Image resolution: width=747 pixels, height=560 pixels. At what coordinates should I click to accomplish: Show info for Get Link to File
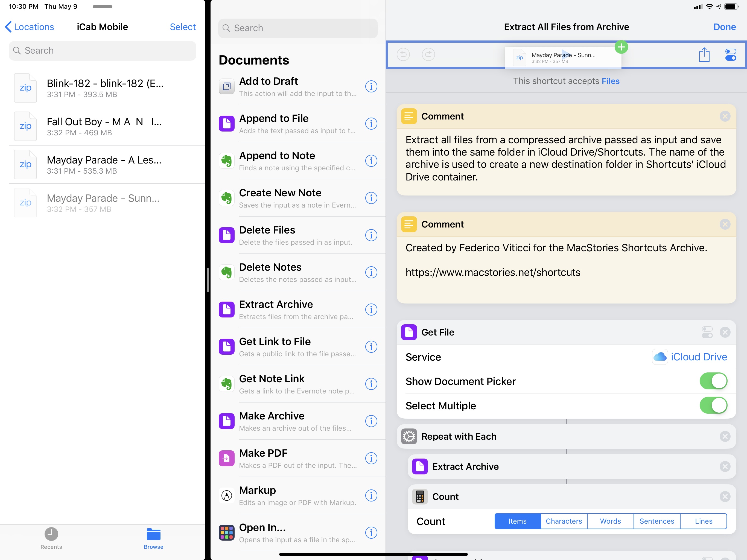(371, 346)
